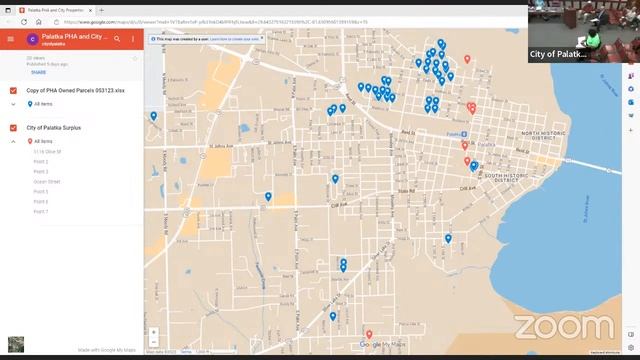Click the red pin just below Palatka station
Screen dimensions: 640x360
pos(465,145)
